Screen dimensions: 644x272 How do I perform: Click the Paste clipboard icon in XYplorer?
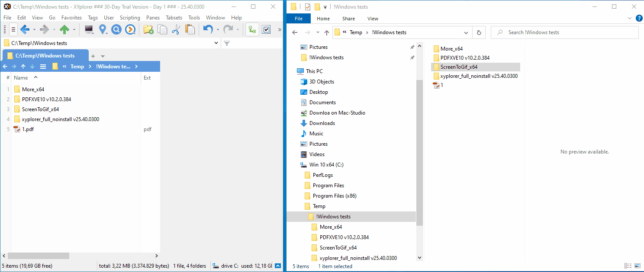point(190,29)
